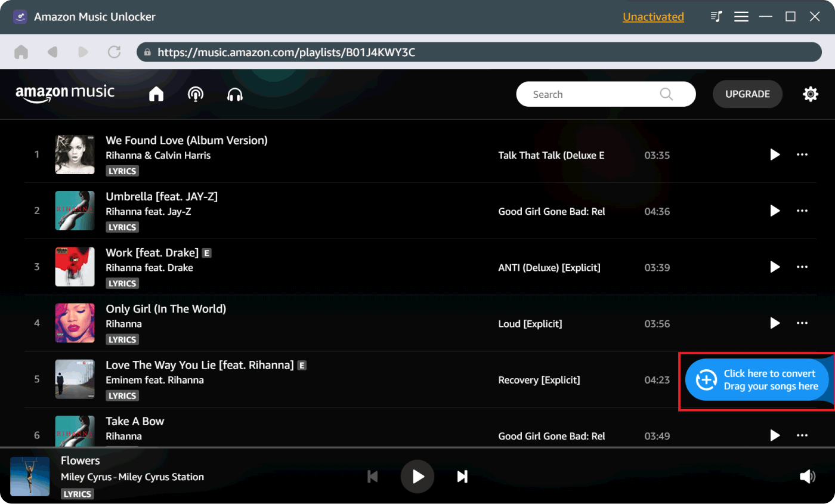Viewport: 835px width, 504px height.
Task: Open artist Rihanna & Calvin Harris link
Action: pos(158,155)
